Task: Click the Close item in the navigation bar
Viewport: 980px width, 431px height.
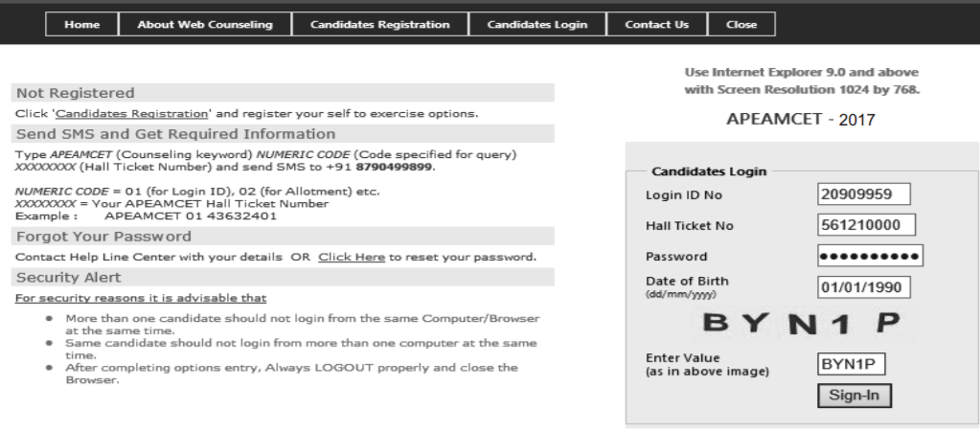Action: (x=741, y=25)
